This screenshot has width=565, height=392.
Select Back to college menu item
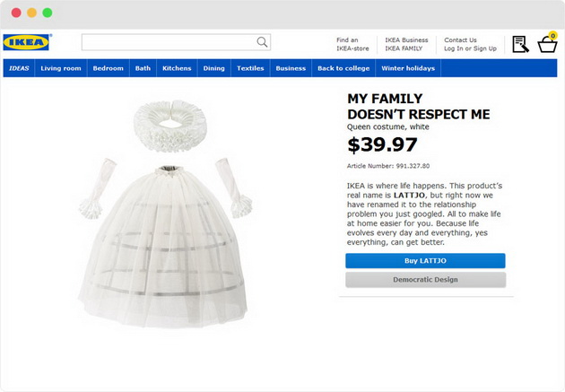(343, 68)
